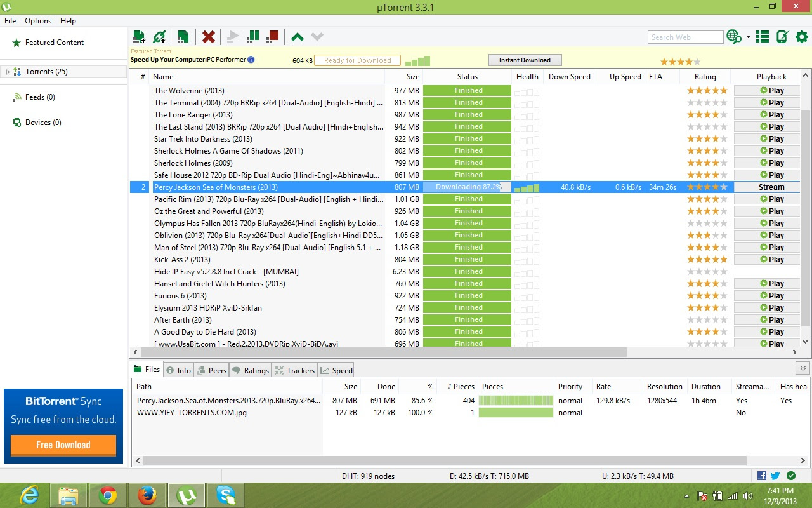Viewport: 812px width, 508px height.
Task: Open the search provider dropdown arrow
Action: (749, 37)
